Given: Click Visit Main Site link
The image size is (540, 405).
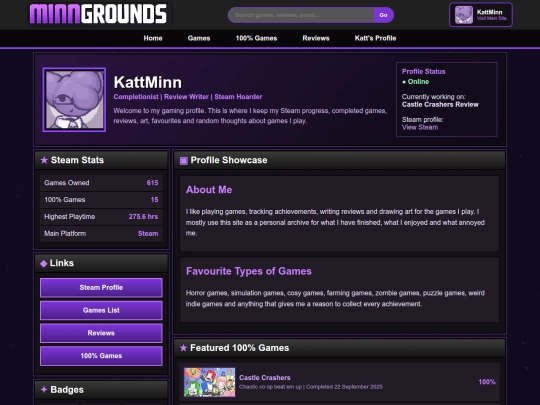Looking at the screenshot, I should [x=491, y=19].
